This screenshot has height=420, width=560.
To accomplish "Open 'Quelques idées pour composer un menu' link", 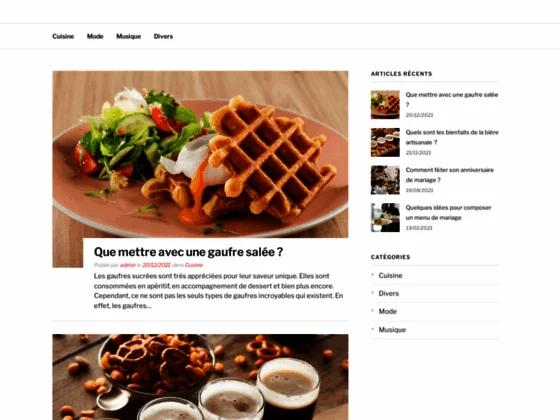I will (448, 212).
